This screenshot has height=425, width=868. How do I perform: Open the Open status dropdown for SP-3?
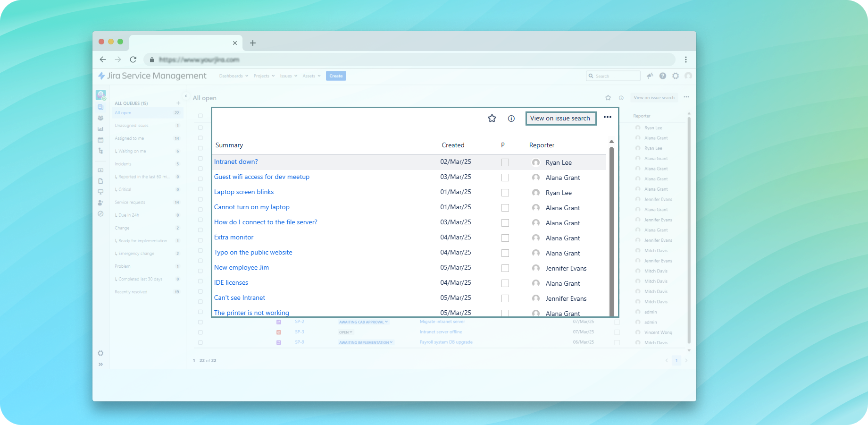click(346, 332)
